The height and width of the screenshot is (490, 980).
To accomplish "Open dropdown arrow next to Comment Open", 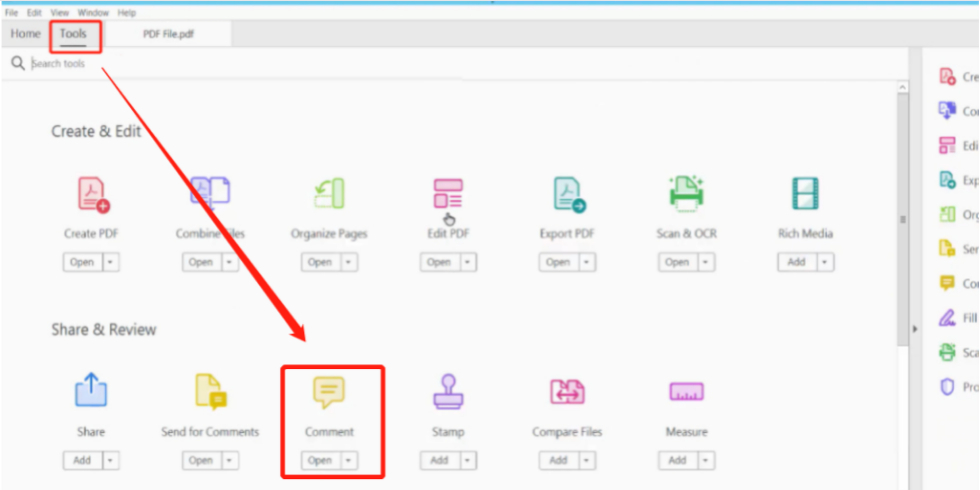I will tap(349, 460).
